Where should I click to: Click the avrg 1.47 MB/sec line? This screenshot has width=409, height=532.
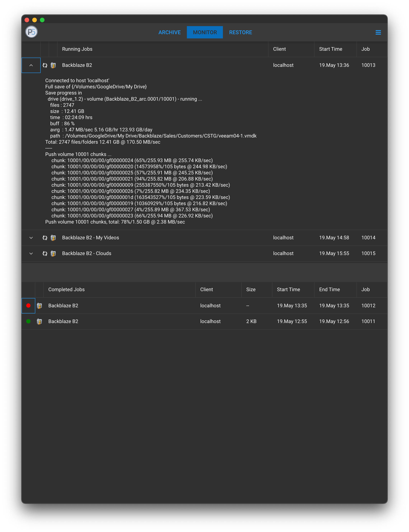tap(101, 130)
